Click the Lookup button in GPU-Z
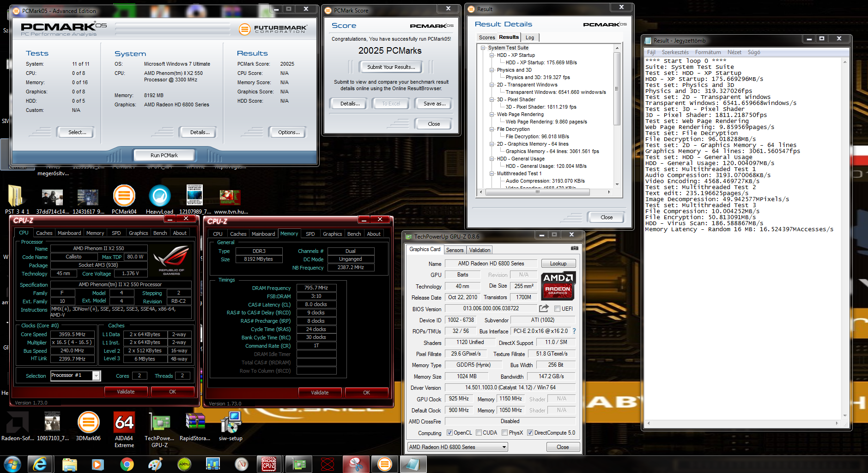868x473 pixels. tap(558, 264)
